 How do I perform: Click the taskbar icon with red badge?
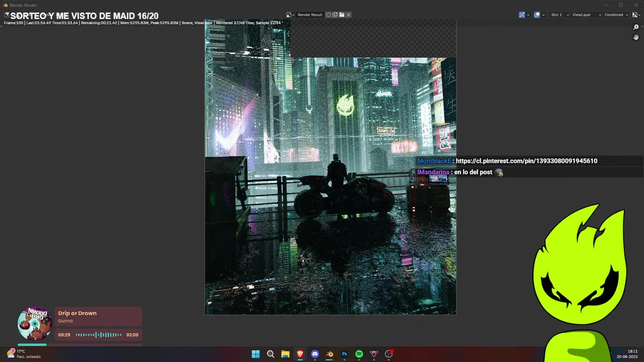point(389,354)
